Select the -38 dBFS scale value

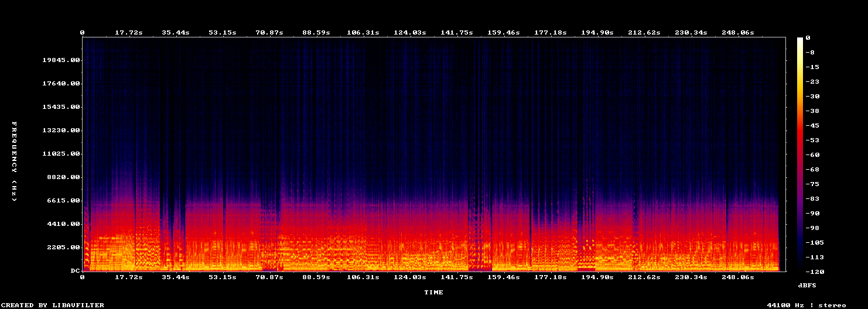point(812,111)
